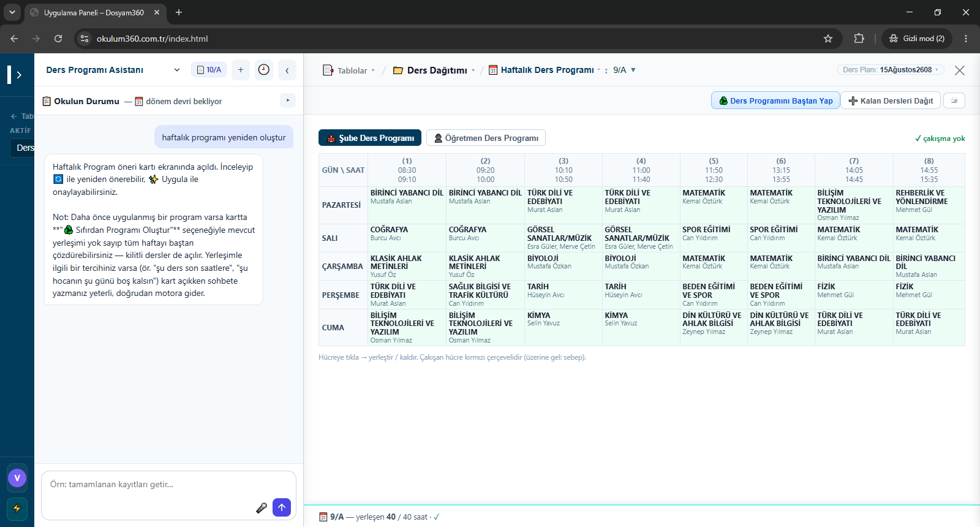Select Salı hour 5 Spor Eğitimi cell
This screenshot has width=980, height=527.
click(714, 238)
